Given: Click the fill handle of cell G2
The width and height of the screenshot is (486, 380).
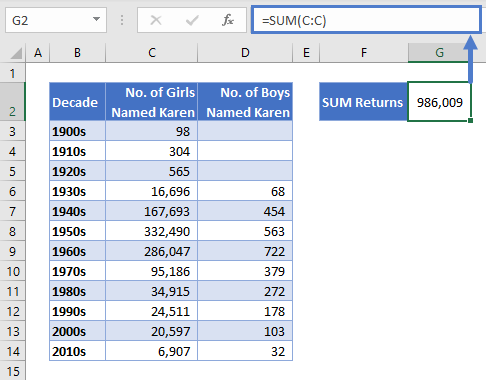Looking at the screenshot, I should [470, 120].
